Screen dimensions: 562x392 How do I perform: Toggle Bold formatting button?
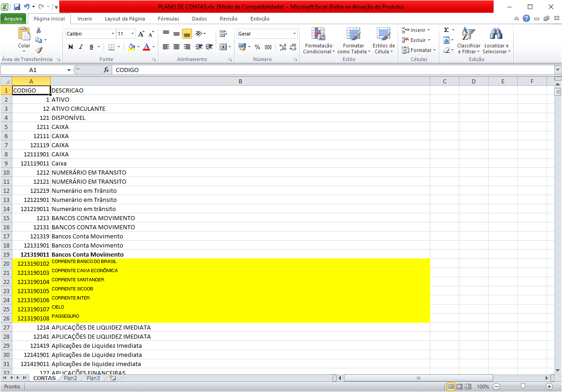pos(71,47)
